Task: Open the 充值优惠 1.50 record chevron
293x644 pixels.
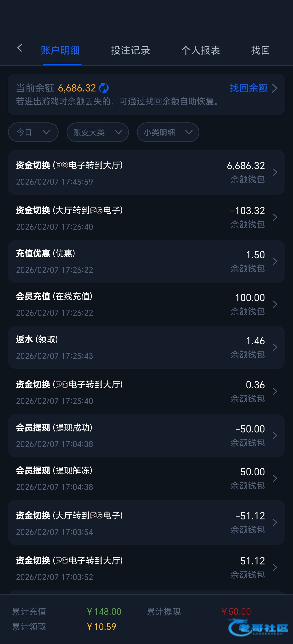Action: tap(275, 261)
